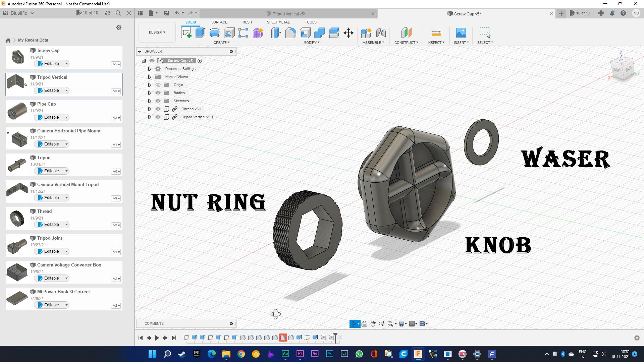Click the Insert menu tool icon

coord(461,33)
